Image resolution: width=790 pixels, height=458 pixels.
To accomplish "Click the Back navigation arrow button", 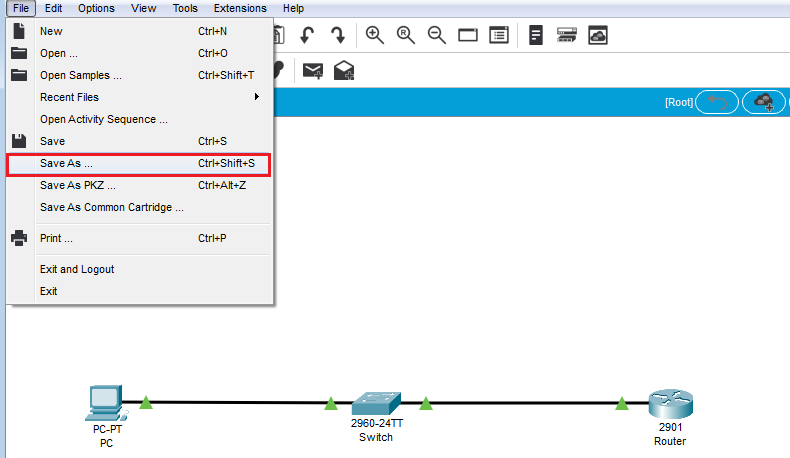I will (717, 102).
